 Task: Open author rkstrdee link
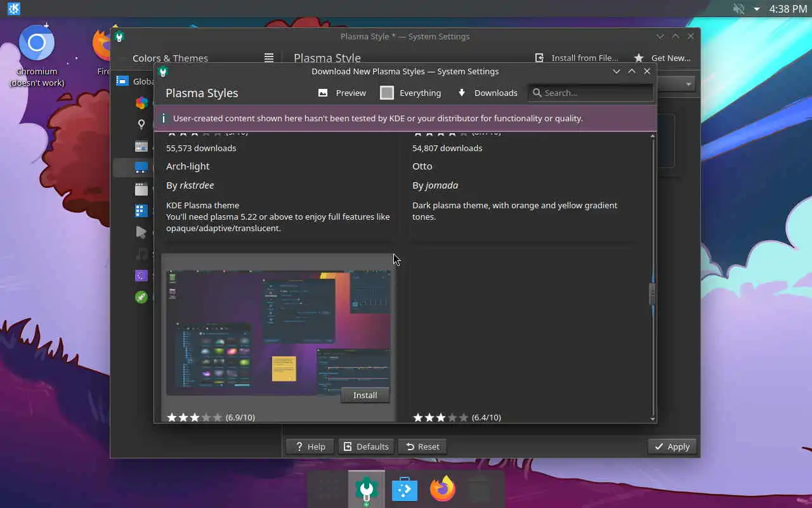point(197,185)
